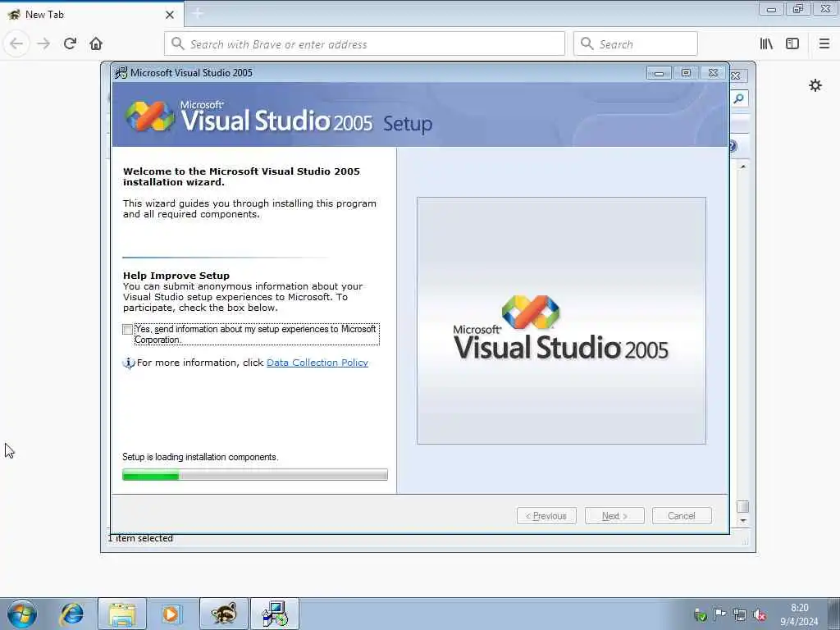
Task: Switch to the setup installer taskbar button
Action: [275, 614]
